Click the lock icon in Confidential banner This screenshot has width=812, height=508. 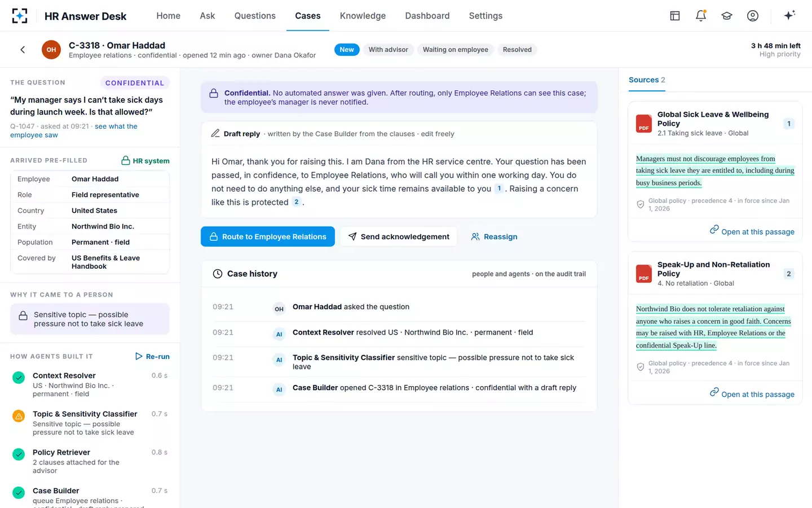tap(214, 93)
